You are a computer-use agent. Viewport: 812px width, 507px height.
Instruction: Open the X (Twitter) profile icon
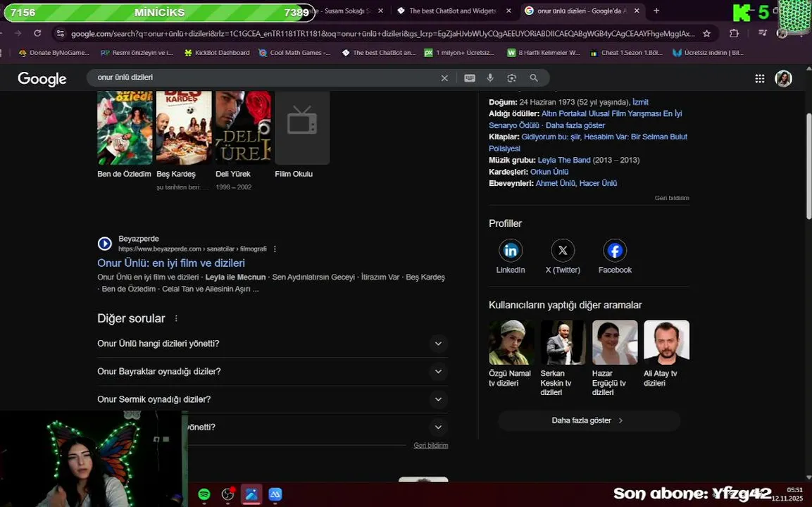click(x=563, y=251)
